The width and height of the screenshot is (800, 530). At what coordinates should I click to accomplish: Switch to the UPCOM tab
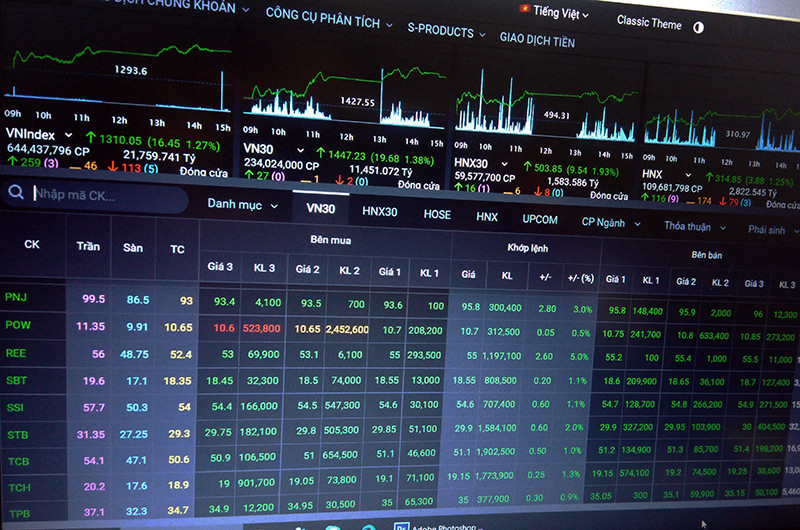539,219
